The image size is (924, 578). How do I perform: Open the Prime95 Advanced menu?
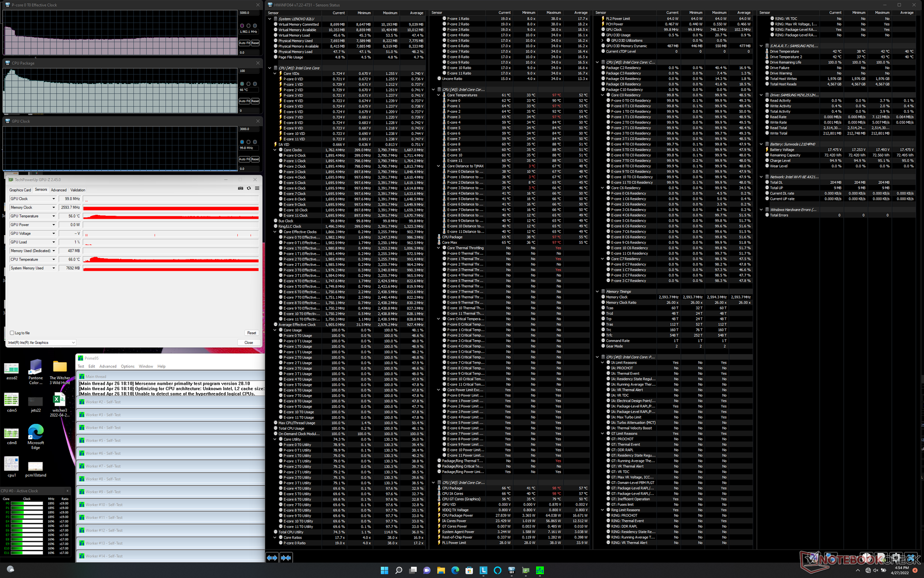pyautogui.click(x=108, y=367)
